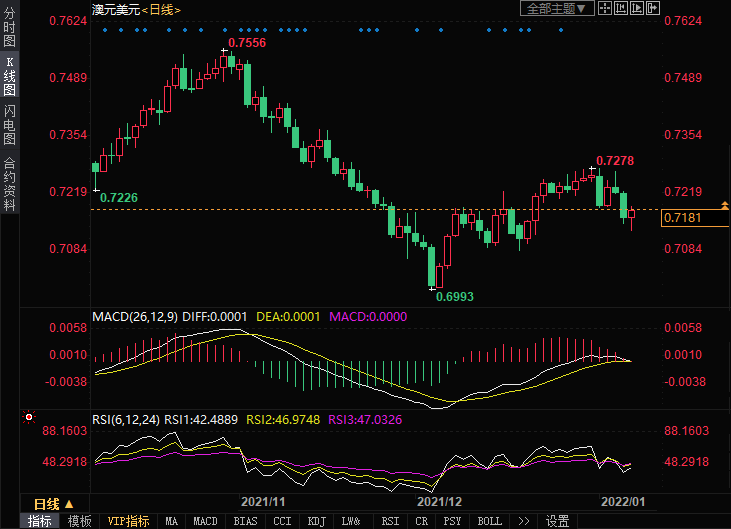Apply the KDJ indicator
The image size is (731, 529).
pyautogui.click(x=316, y=521)
